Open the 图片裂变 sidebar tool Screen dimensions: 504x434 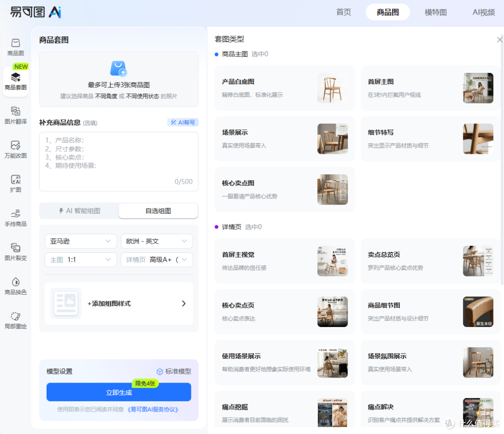tap(15, 252)
